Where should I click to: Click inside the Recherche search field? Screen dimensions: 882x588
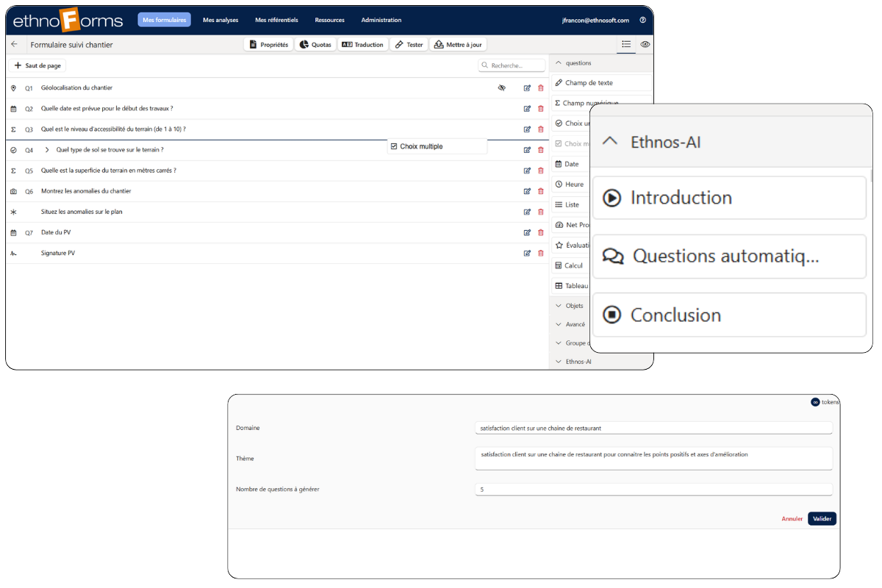(512, 65)
